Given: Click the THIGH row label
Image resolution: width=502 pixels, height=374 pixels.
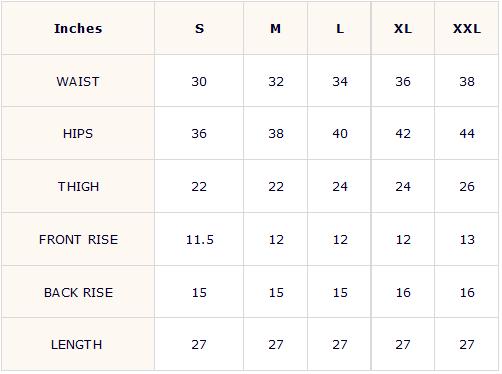Looking at the screenshot, I should click(x=78, y=187).
